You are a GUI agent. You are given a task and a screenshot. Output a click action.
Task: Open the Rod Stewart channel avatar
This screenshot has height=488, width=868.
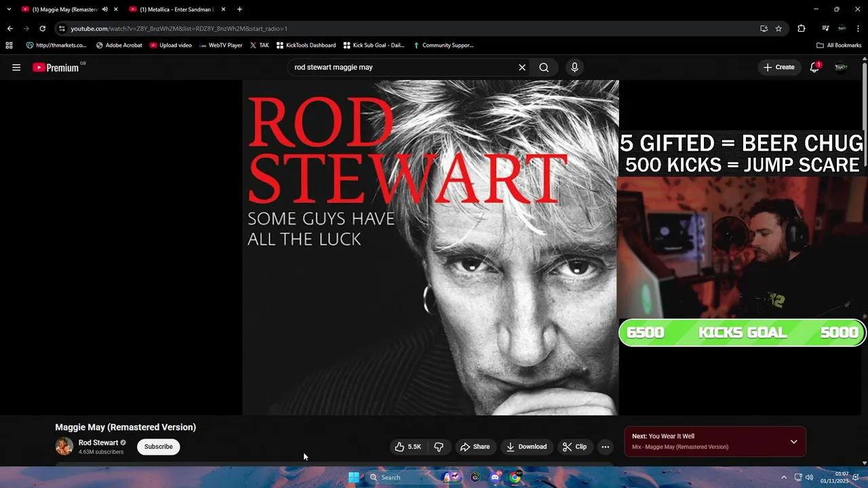[x=64, y=446]
